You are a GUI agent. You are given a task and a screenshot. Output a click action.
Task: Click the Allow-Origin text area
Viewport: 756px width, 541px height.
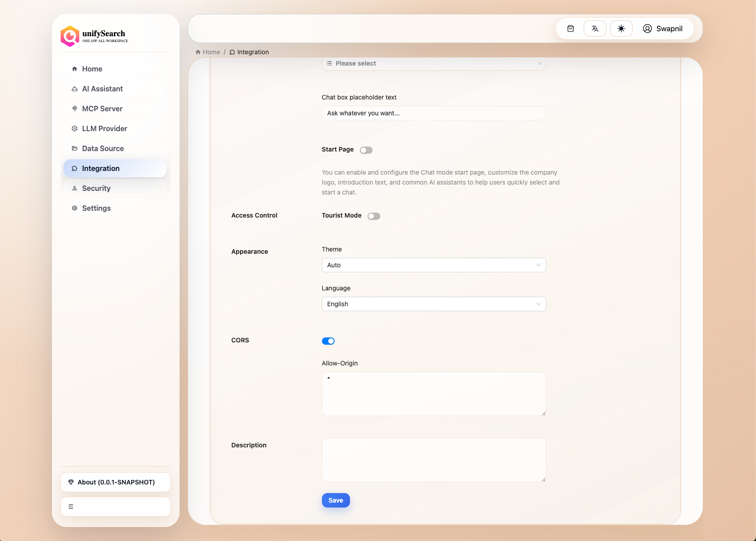click(x=434, y=394)
